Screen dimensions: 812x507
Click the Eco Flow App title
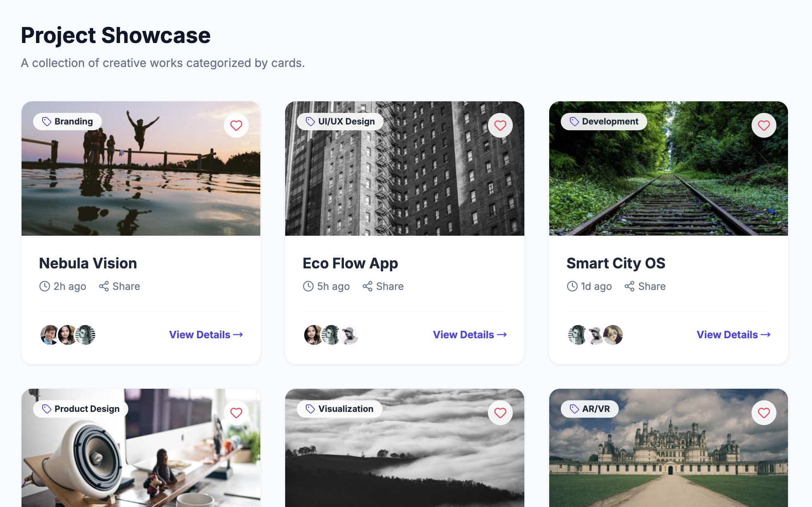(x=350, y=263)
